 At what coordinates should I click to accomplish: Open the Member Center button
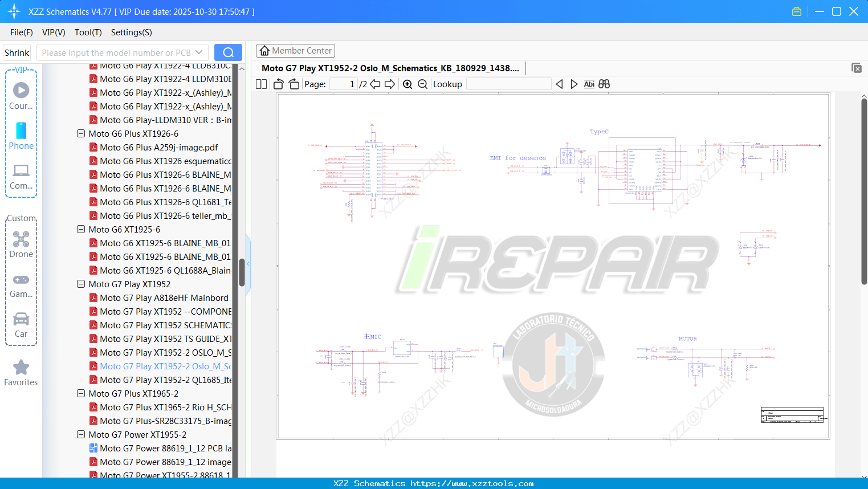[295, 51]
